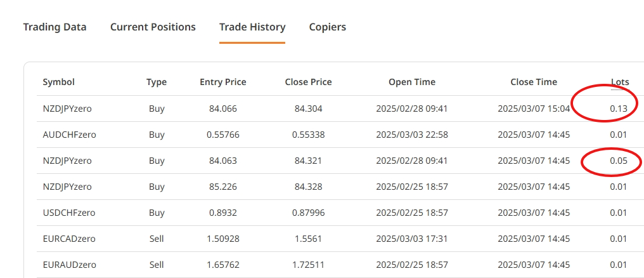Click the EURAUDzero symbol cell
Viewport: 644px width, 278px height.
(x=68, y=265)
